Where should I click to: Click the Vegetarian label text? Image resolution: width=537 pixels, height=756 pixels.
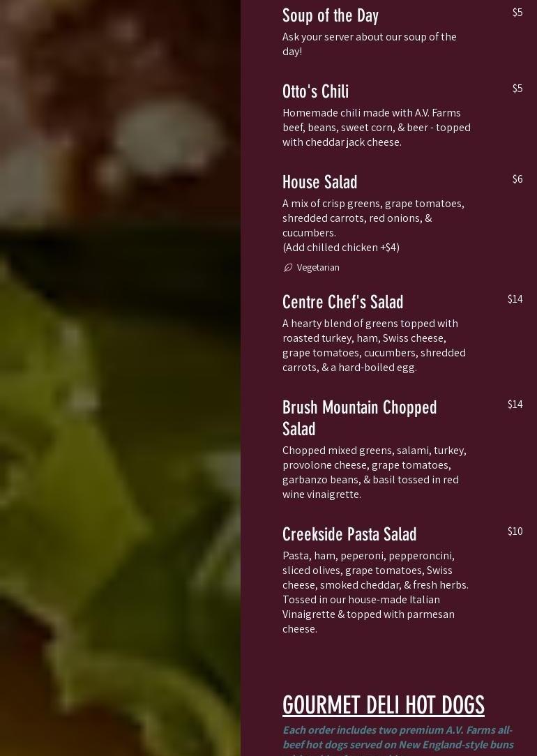318,268
